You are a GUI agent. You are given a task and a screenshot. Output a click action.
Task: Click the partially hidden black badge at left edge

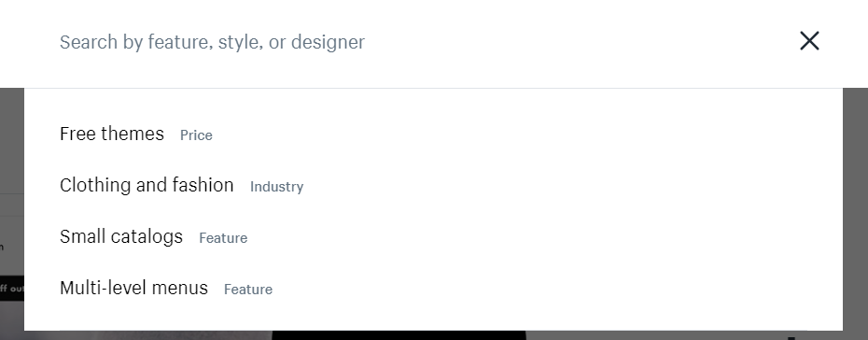click(11, 289)
